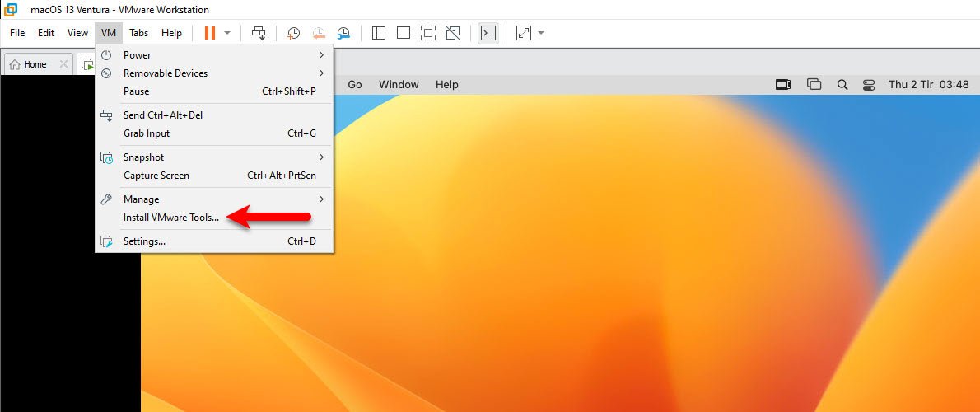Open the macOS Help menu
980x412 pixels.
click(447, 84)
